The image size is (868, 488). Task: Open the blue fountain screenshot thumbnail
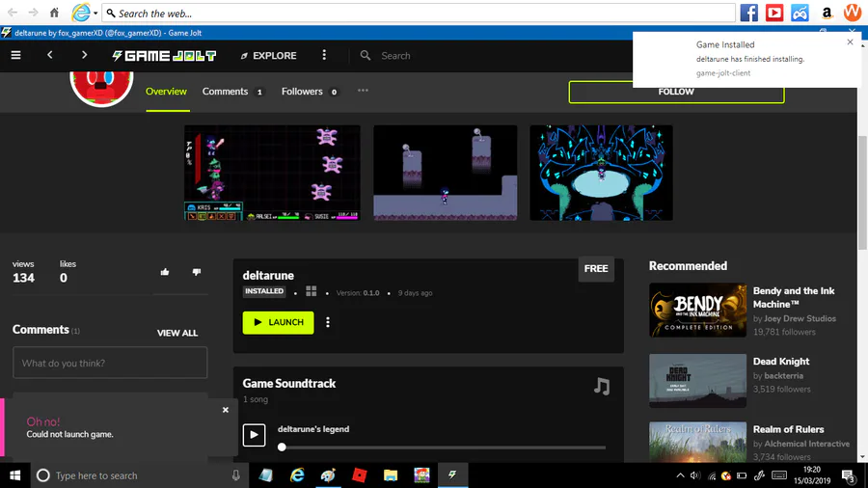(601, 173)
